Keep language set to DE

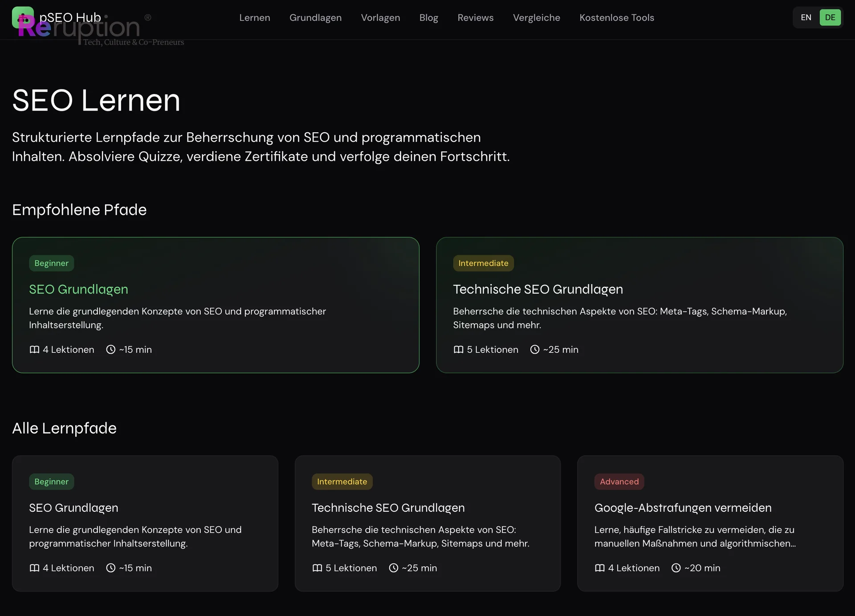830,17
